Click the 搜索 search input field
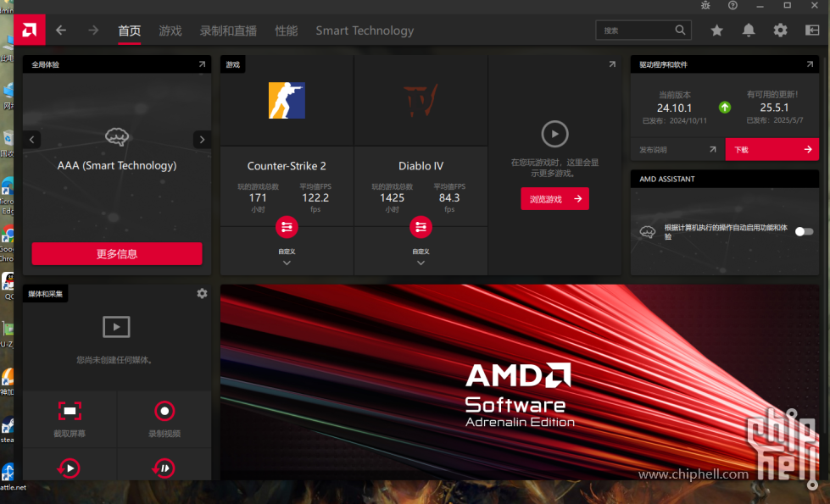The image size is (830, 504). pos(643,30)
